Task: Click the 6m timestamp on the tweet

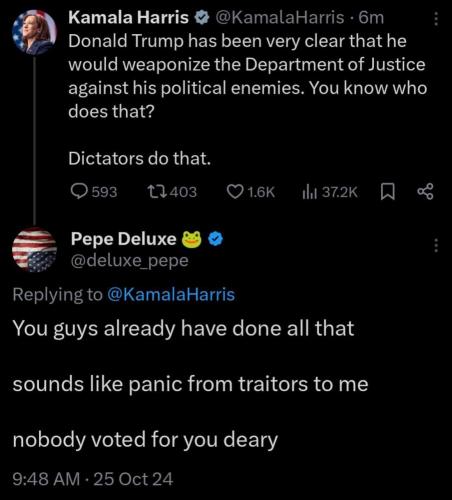Action: click(x=371, y=18)
